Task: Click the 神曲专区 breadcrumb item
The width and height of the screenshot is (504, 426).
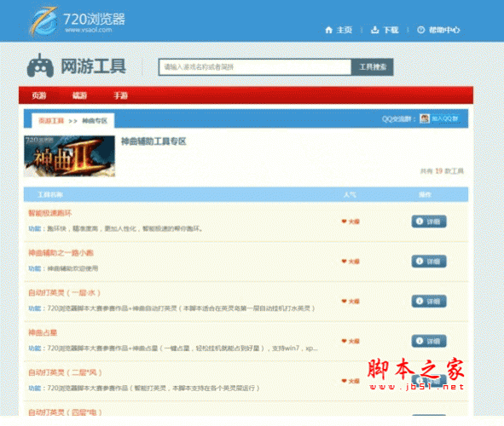Action: [95, 121]
